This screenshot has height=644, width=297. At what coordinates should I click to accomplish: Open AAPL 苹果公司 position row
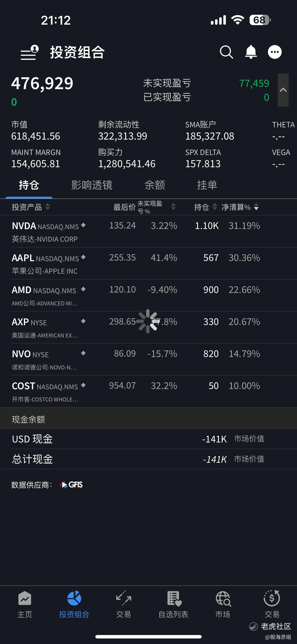tap(148, 263)
